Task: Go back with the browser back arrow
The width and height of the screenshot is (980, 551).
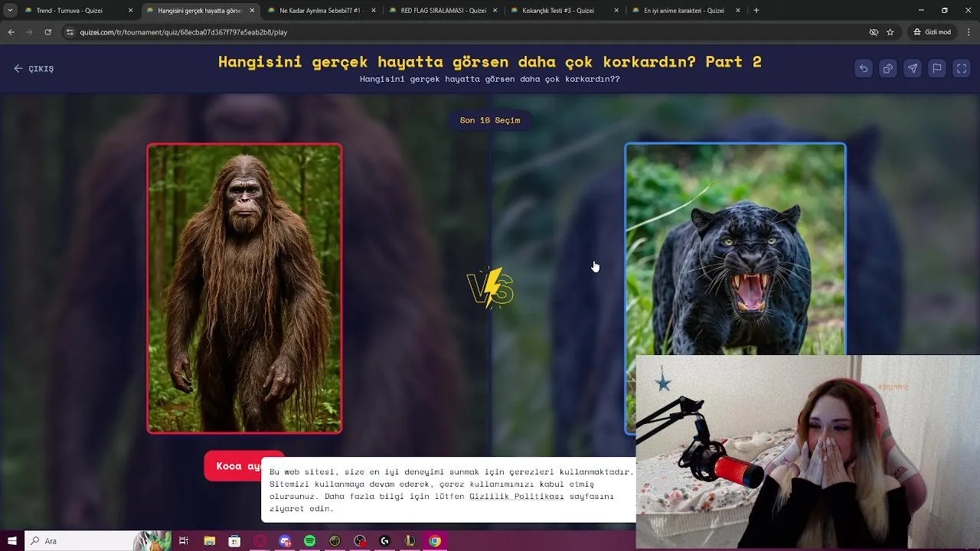Action: [x=11, y=32]
